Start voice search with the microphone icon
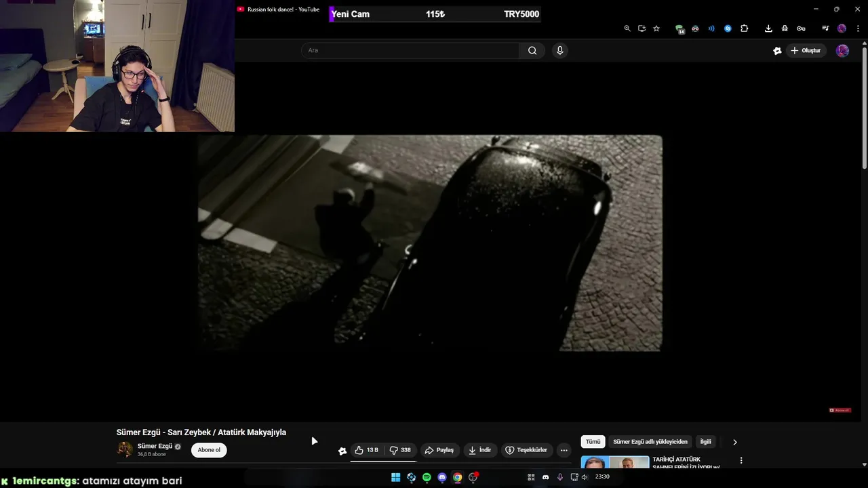 [x=559, y=50]
